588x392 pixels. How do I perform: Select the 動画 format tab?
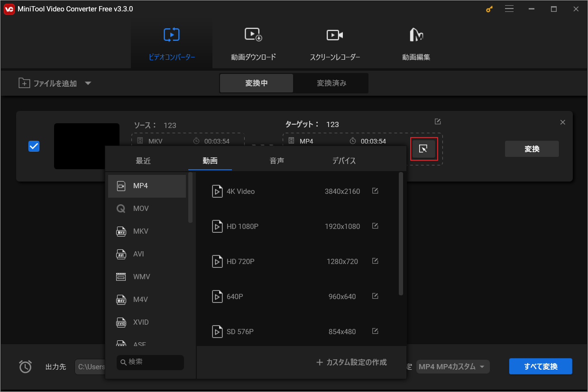pyautogui.click(x=210, y=161)
